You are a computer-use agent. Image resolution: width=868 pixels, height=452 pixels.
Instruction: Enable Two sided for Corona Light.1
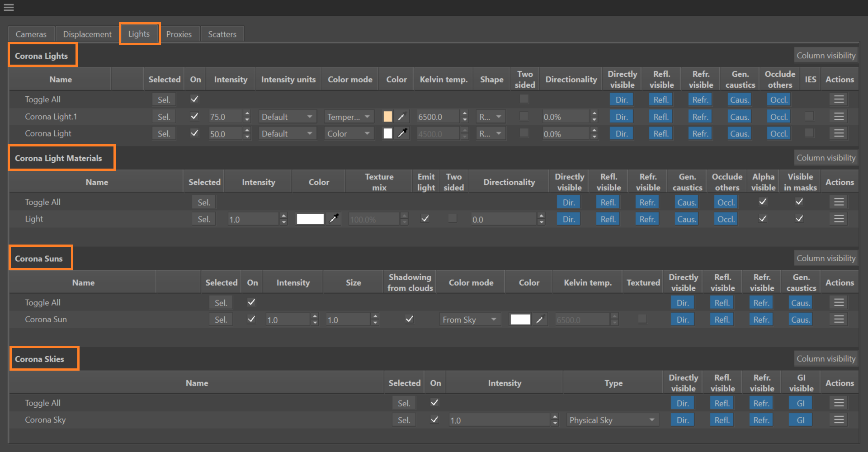(x=524, y=116)
